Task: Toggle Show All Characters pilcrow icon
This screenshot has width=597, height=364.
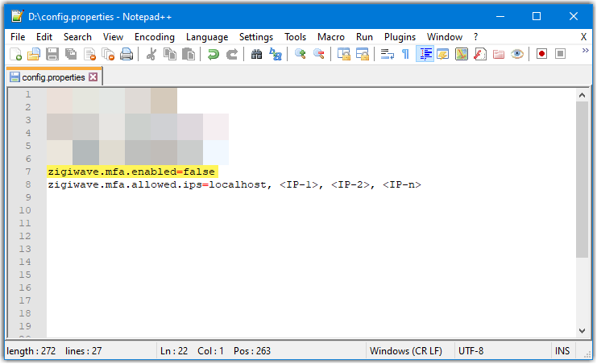Action: point(405,54)
